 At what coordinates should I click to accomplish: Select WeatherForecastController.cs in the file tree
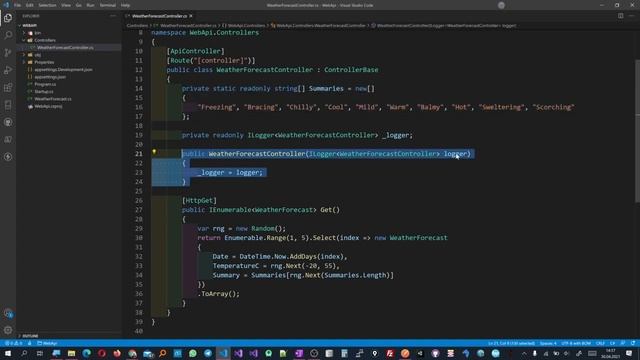click(x=65, y=48)
